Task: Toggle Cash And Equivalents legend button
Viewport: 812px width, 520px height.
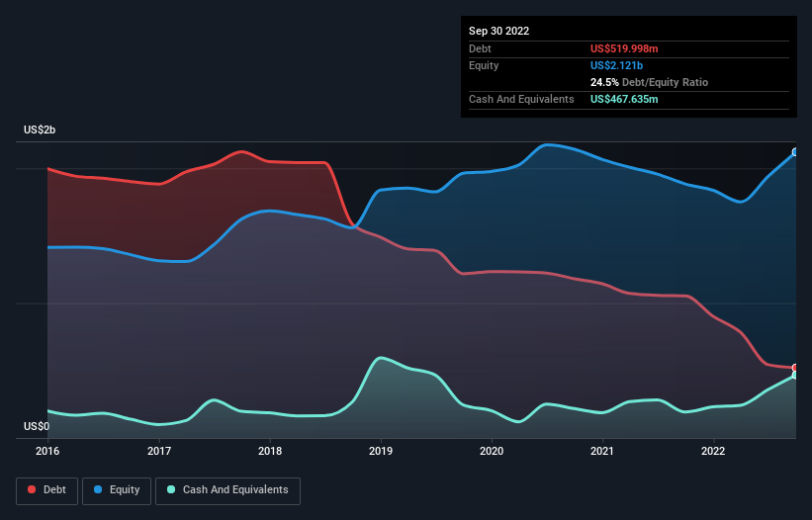Action: point(227,490)
